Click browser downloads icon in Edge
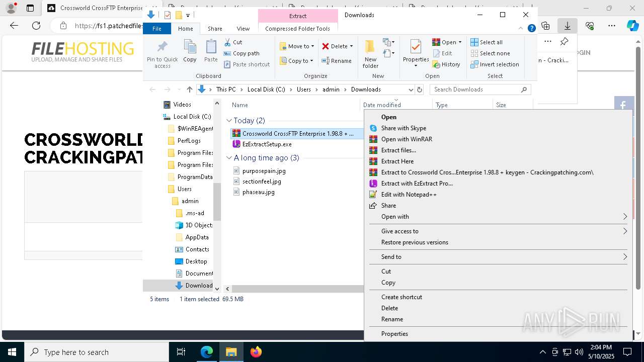The image size is (644, 362). (568, 26)
